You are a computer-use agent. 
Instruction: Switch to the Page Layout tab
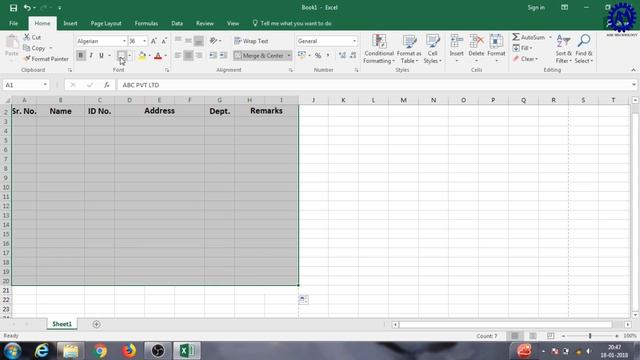pyautogui.click(x=106, y=23)
